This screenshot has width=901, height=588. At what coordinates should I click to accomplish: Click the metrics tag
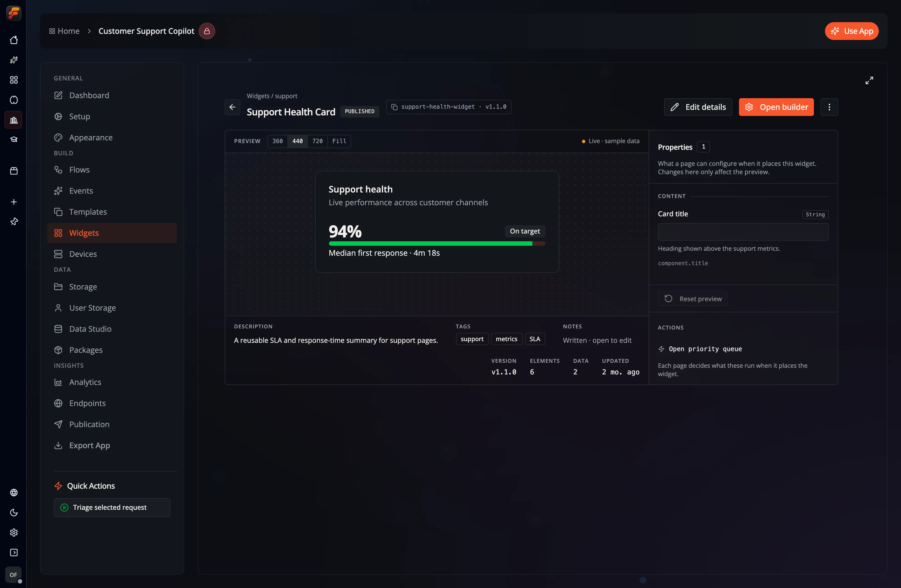pyautogui.click(x=507, y=339)
